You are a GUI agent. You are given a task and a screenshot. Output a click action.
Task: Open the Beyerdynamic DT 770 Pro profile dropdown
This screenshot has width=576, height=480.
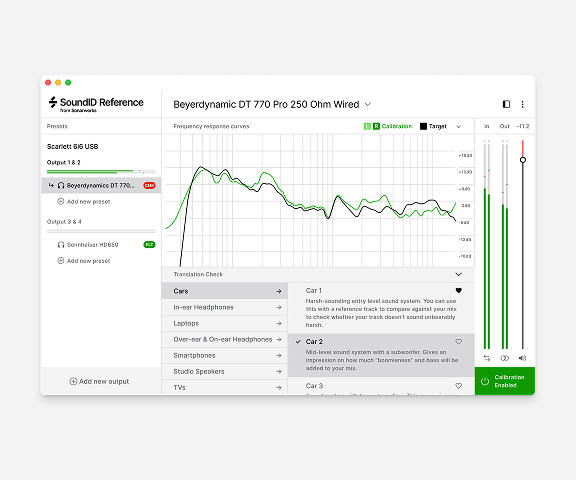pyautogui.click(x=368, y=104)
